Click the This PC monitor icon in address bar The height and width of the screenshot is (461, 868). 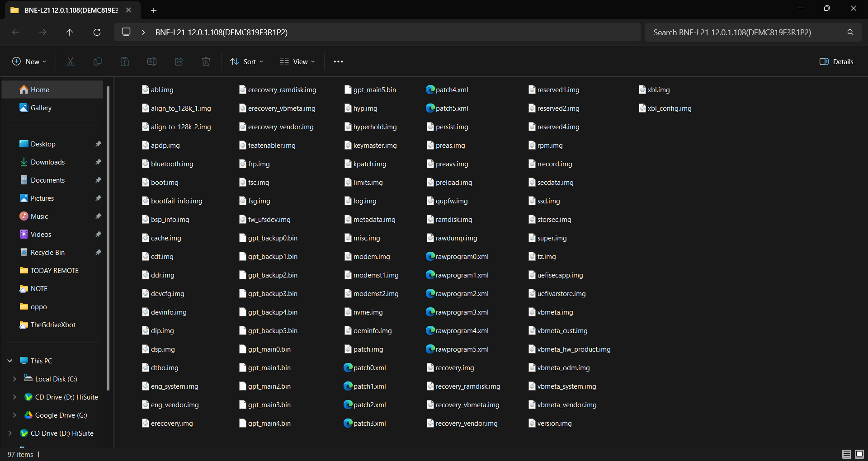pos(126,32)
